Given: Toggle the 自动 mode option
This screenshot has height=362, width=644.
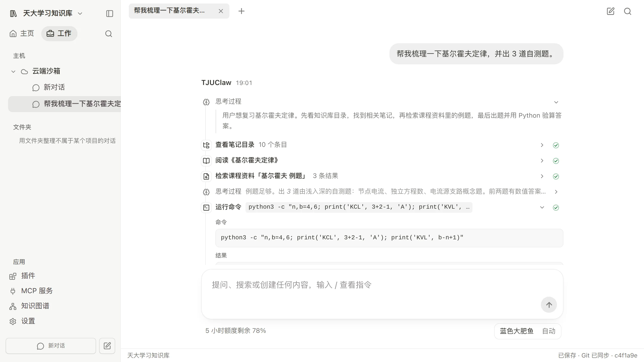Looking at the screenshot, I should tap(549, 331).
